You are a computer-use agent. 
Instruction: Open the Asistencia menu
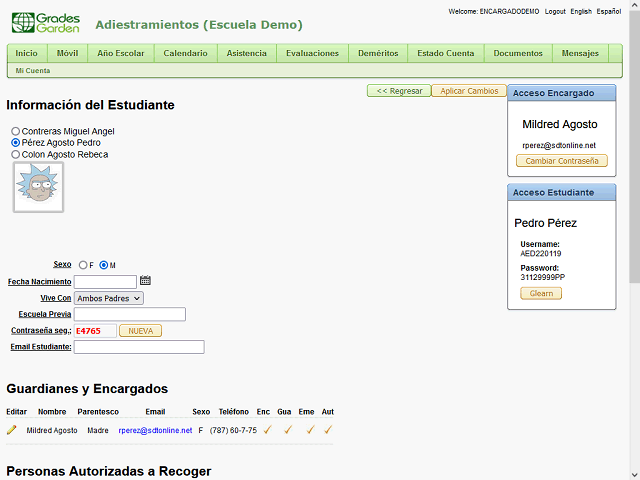point(246,53)
